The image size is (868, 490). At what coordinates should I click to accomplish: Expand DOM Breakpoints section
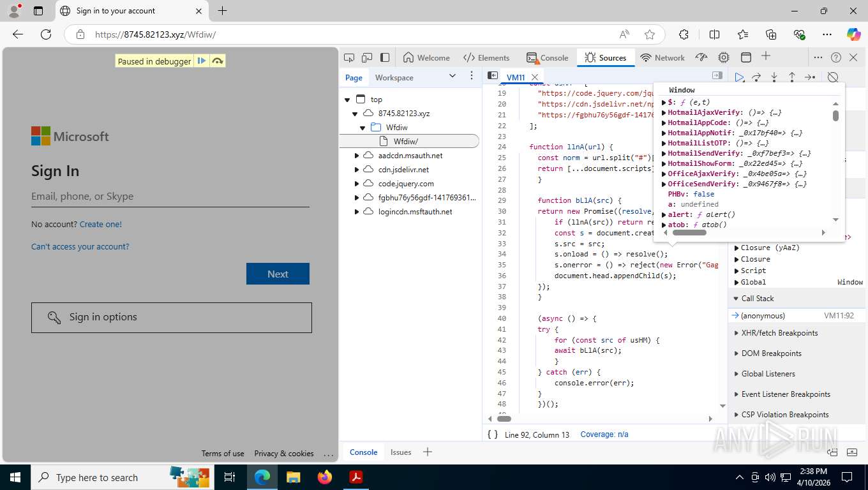coord(735,353)
